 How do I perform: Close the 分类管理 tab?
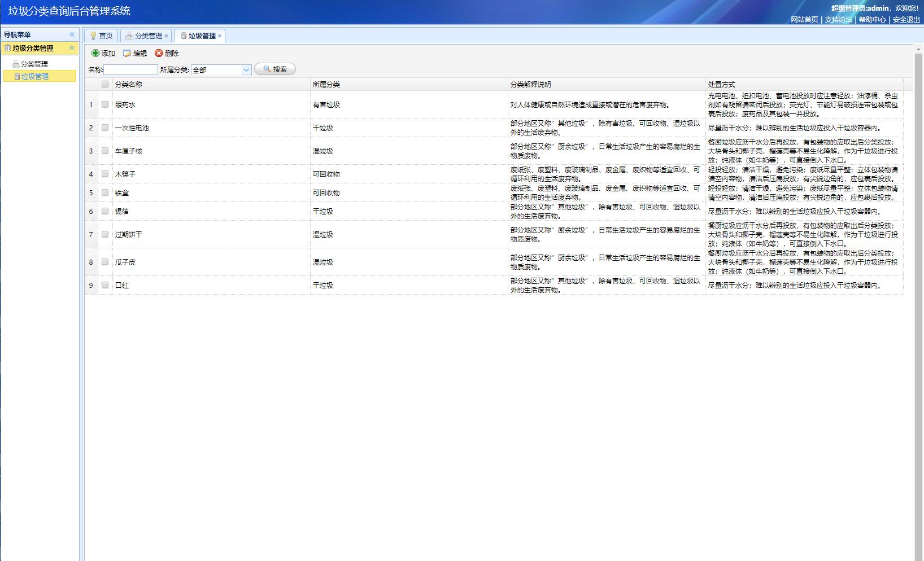pos(166,36)
